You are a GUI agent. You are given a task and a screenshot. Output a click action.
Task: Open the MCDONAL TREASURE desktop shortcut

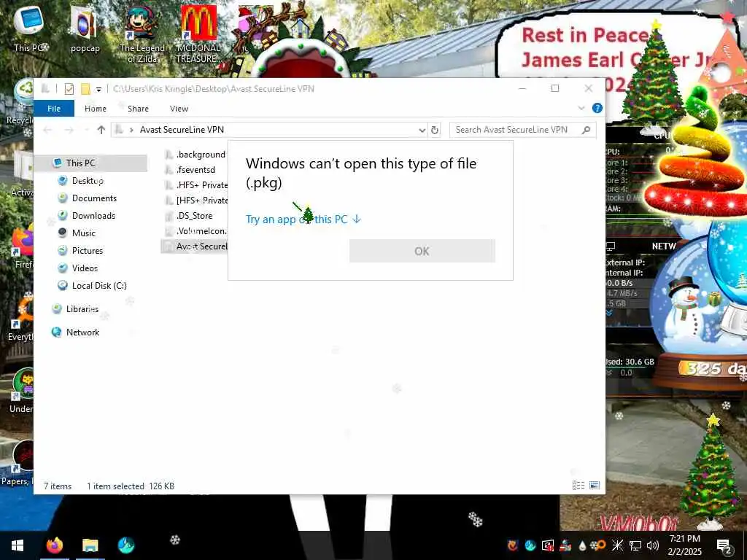(x=198, y=34)
